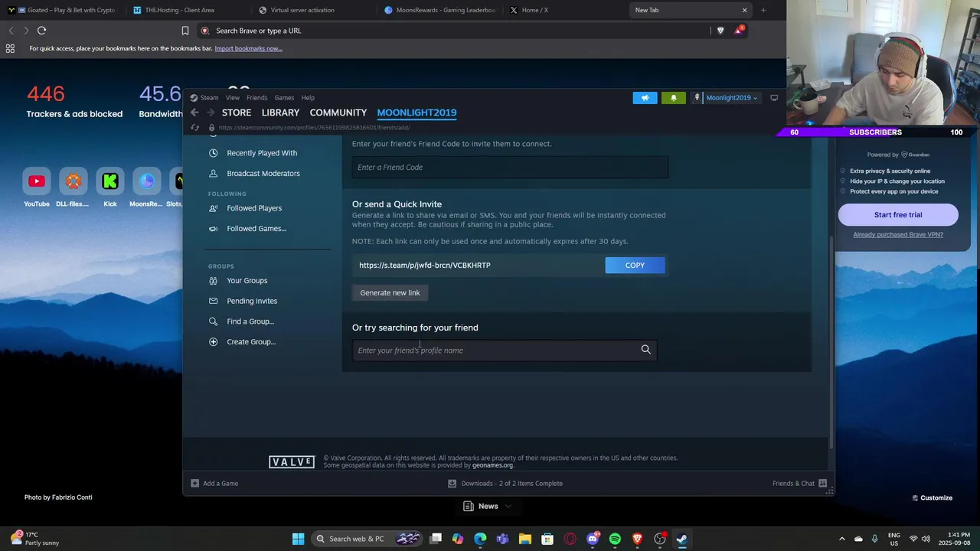Go to the Steam COMMUNITY tab
980x551 pixels.
pos(338,112)
